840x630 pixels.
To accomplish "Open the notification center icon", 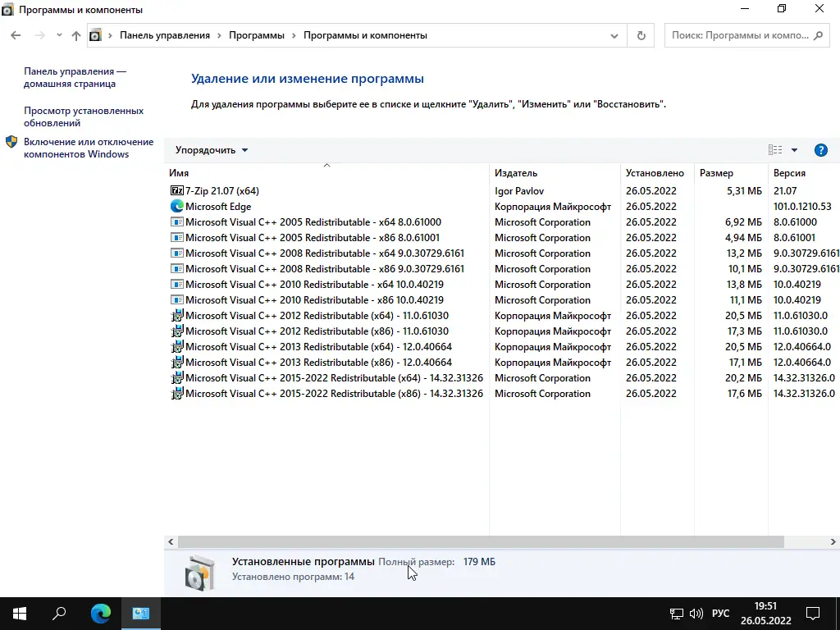I will click(x=813, y=614).
